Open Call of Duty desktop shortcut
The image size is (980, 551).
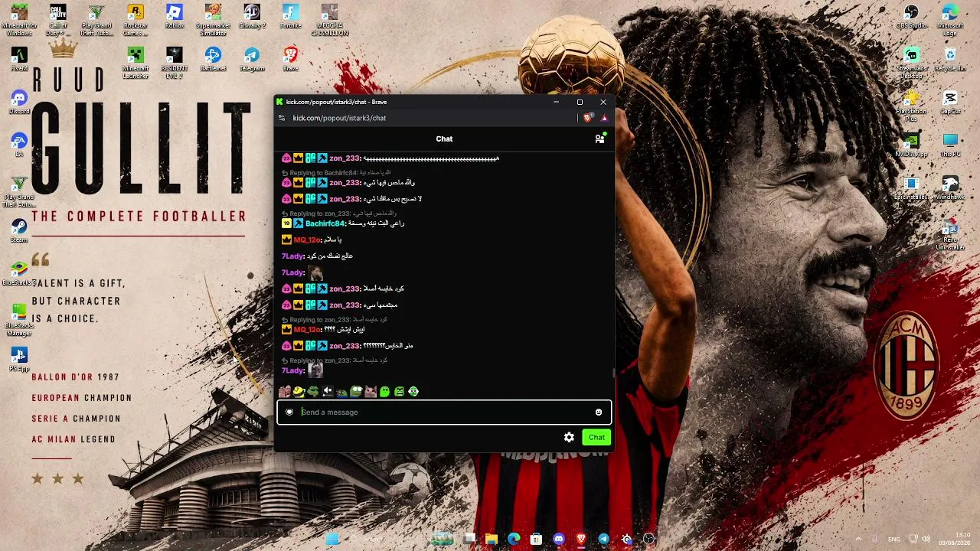point(57,20)
